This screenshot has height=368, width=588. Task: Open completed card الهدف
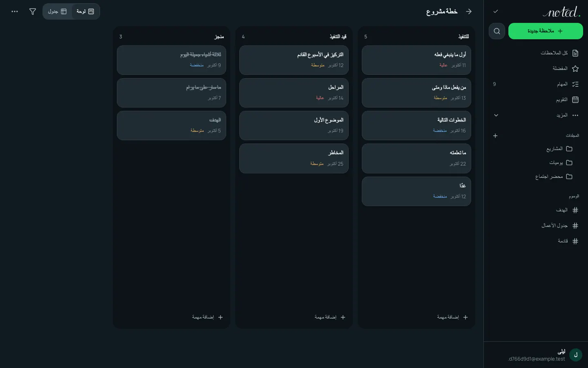(x=171, y=126)
